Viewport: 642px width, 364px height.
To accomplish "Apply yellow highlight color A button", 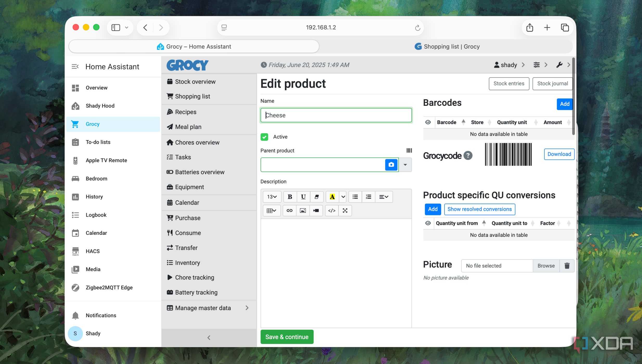I will pos(332,197).
